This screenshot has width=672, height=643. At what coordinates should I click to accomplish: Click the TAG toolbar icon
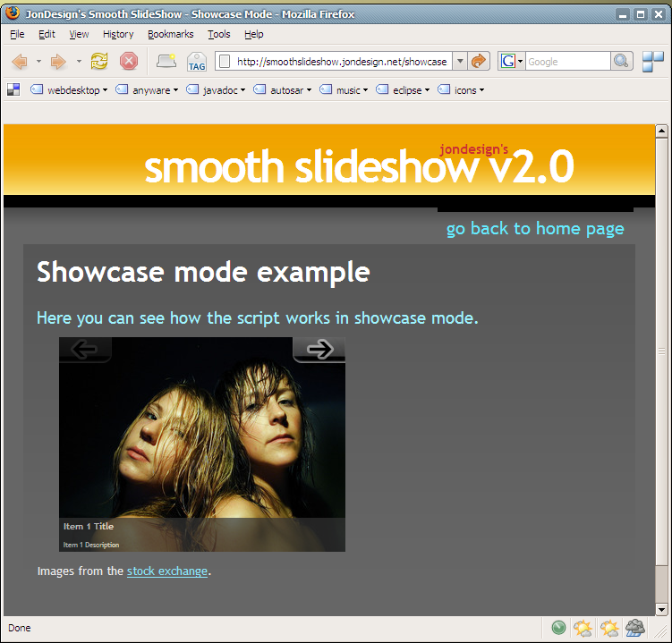coord(197,62)
